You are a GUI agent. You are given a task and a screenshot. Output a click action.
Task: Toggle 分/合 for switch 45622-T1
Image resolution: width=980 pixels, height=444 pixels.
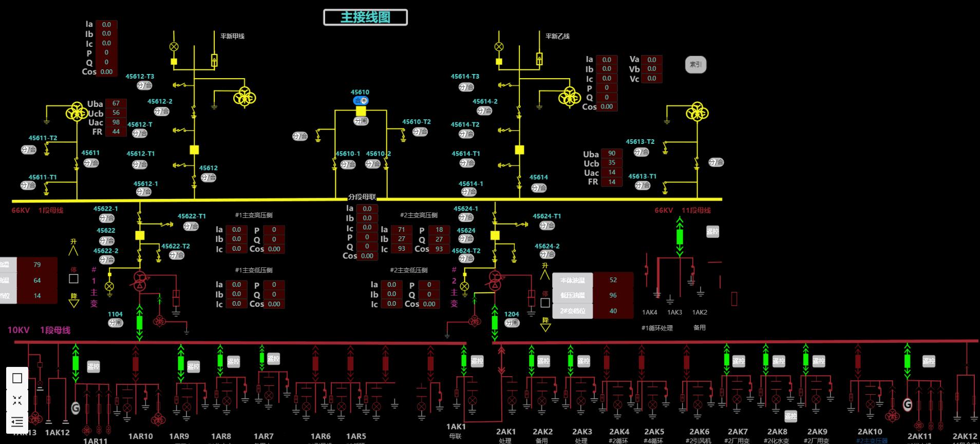coord(191,226)
